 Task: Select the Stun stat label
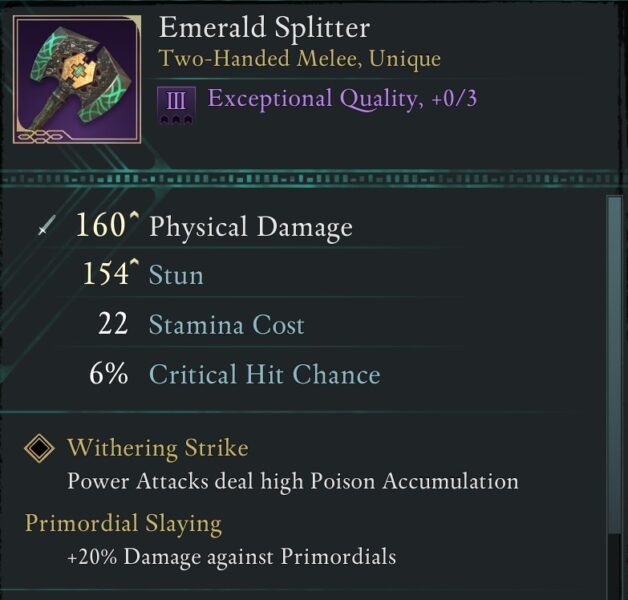tap(176, 275)
